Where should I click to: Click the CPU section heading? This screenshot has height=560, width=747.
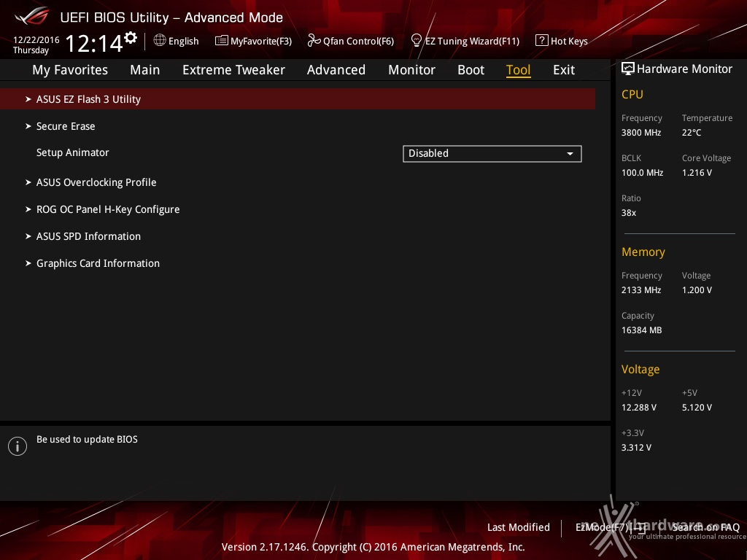click(x=632, y=94)
